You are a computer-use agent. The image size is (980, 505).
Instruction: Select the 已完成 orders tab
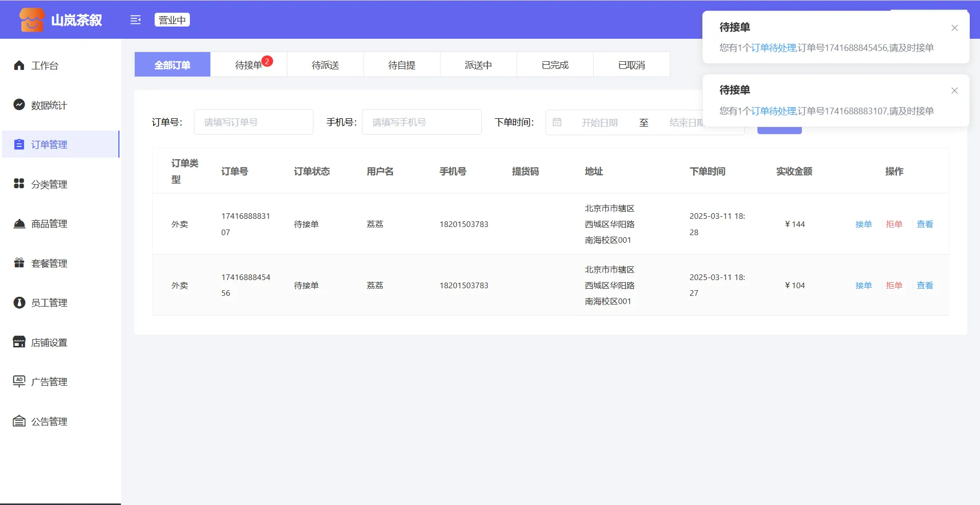pyautogui.click(x=555, y=65)
